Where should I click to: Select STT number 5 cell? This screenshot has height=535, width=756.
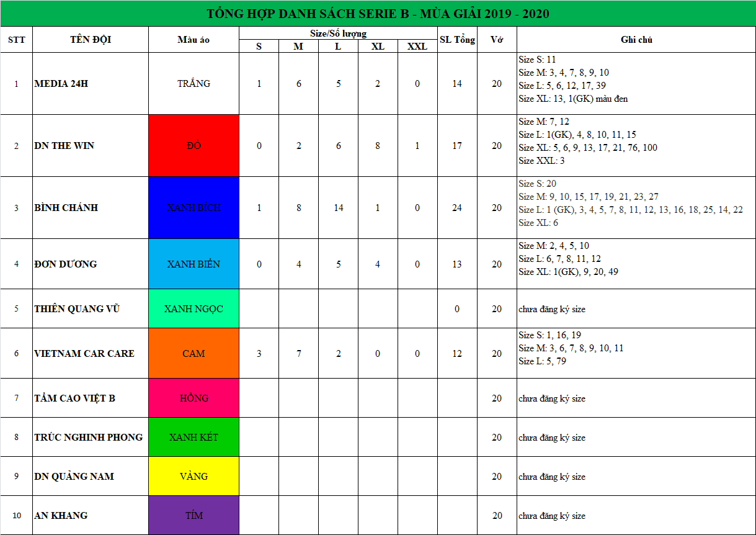click(x=17, y=309)
